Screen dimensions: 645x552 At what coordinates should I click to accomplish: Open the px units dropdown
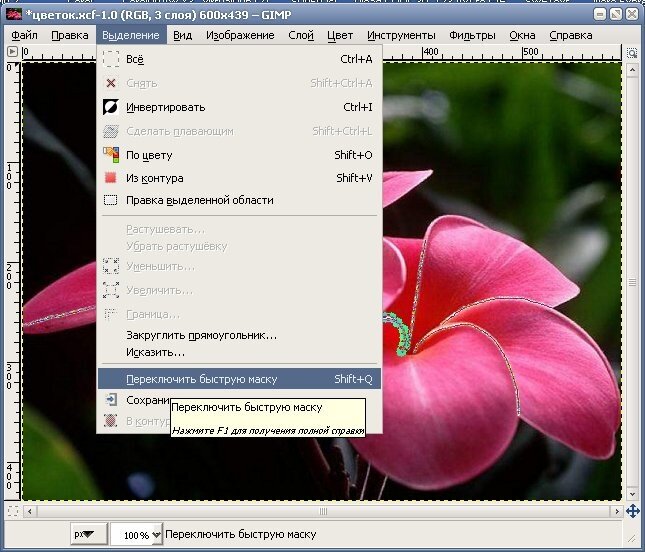(89, 534)
